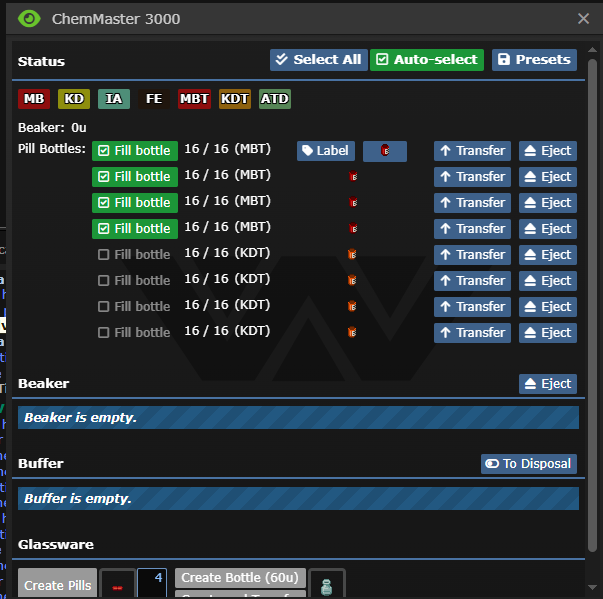Click the orange pill bottle icon in fifth row
This screenshot has height=599, width=603.
(x=352, y=254)
